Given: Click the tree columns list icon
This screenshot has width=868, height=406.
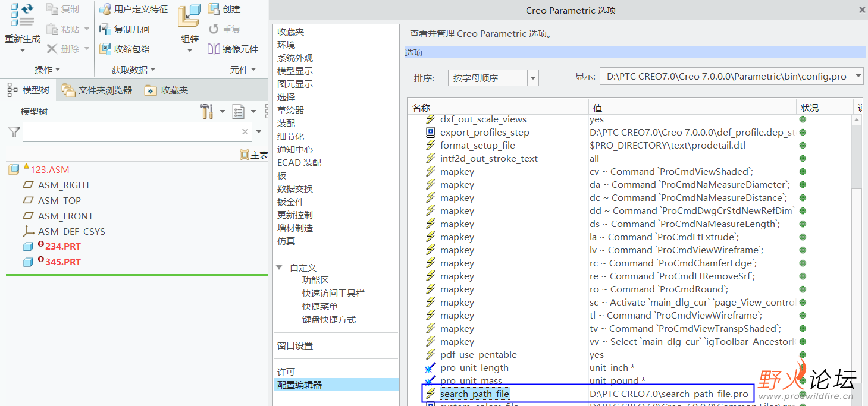Looking at the screenshot, I should (x=239, y=111).
